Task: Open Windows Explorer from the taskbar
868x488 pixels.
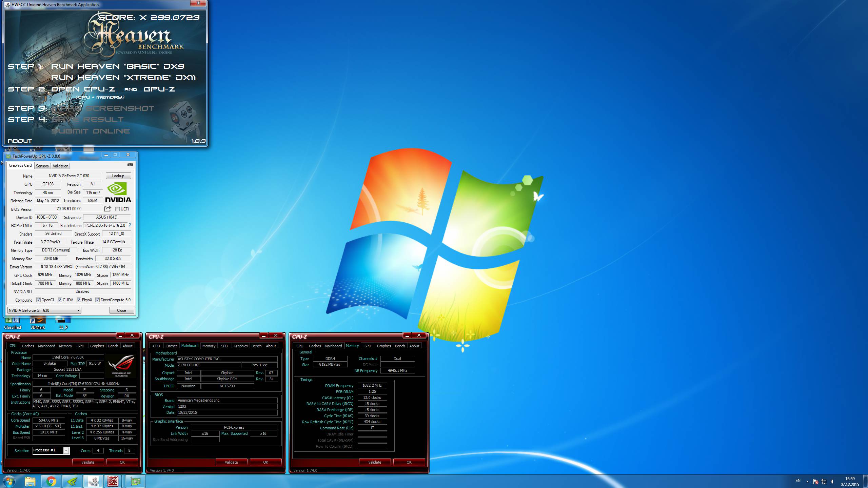Action: (30, 481)
